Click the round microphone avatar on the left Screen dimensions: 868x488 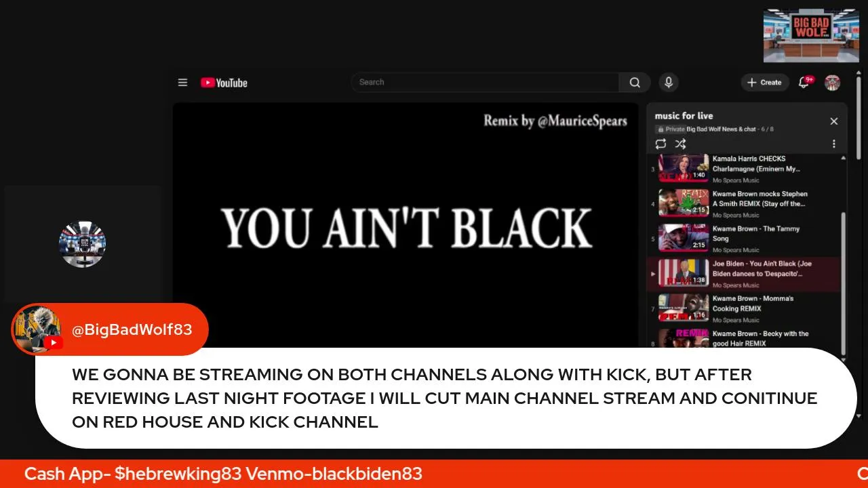pyautogui.click(x=82, y=244)
